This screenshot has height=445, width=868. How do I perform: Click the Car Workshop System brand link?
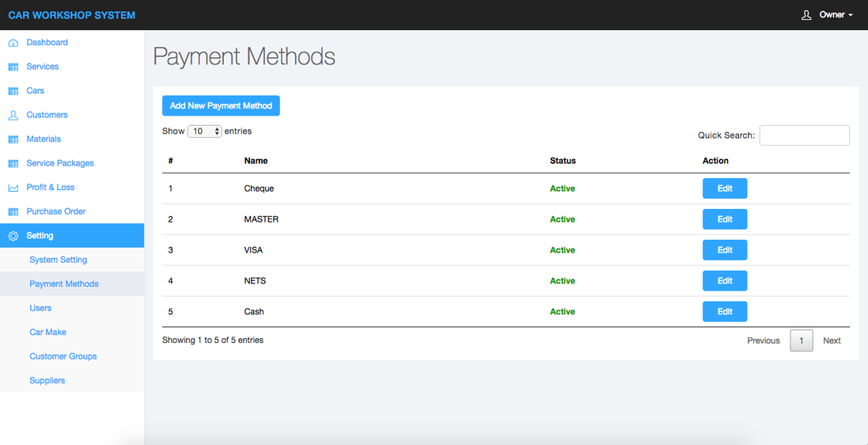point(71,15)
